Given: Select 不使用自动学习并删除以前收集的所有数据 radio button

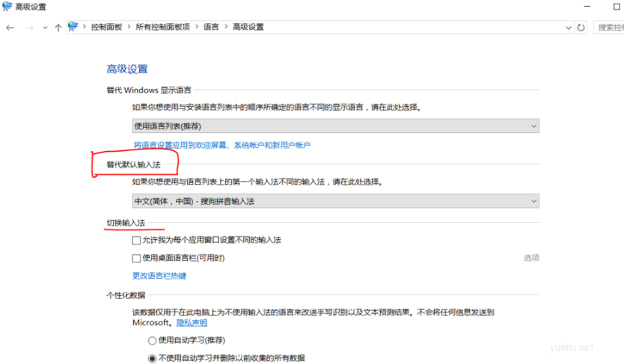Looking at the screenshot, I should 152,359.
